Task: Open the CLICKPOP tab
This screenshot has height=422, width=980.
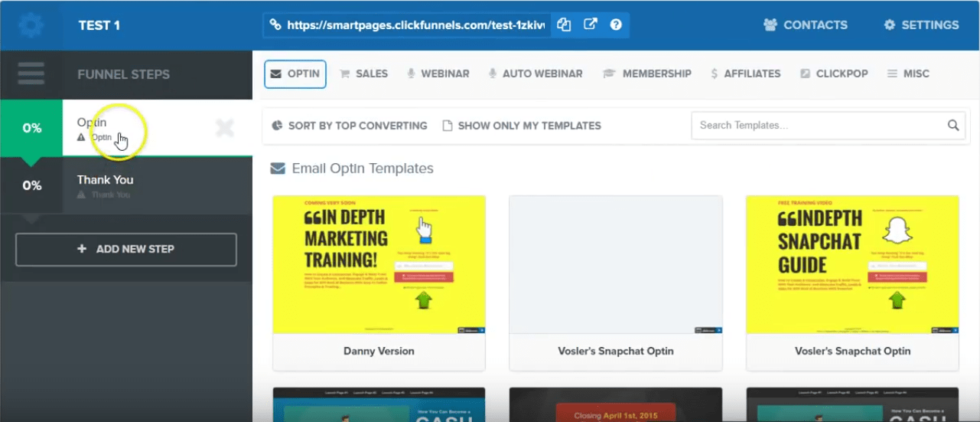Action: point(835,74)
